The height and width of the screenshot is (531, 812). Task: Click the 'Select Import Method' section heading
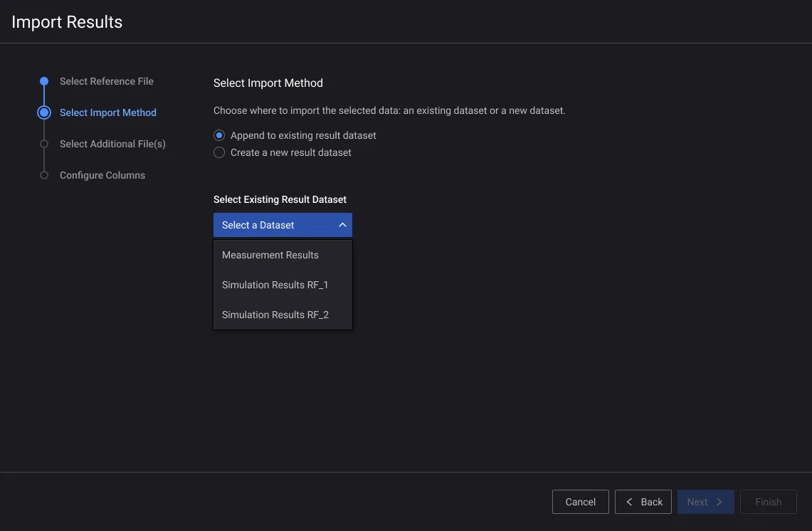click(x=268, y=83)
